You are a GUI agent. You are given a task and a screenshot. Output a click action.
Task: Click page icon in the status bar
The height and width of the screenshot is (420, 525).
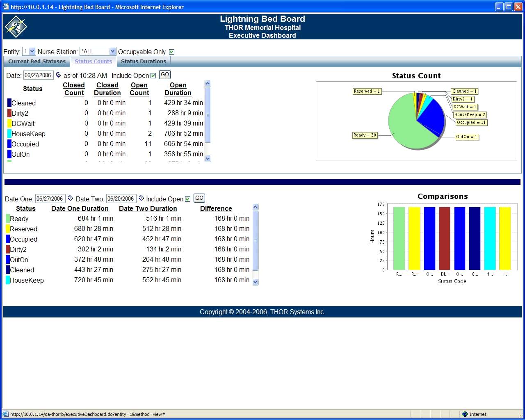pyautogui.click(x=6, y=414)
